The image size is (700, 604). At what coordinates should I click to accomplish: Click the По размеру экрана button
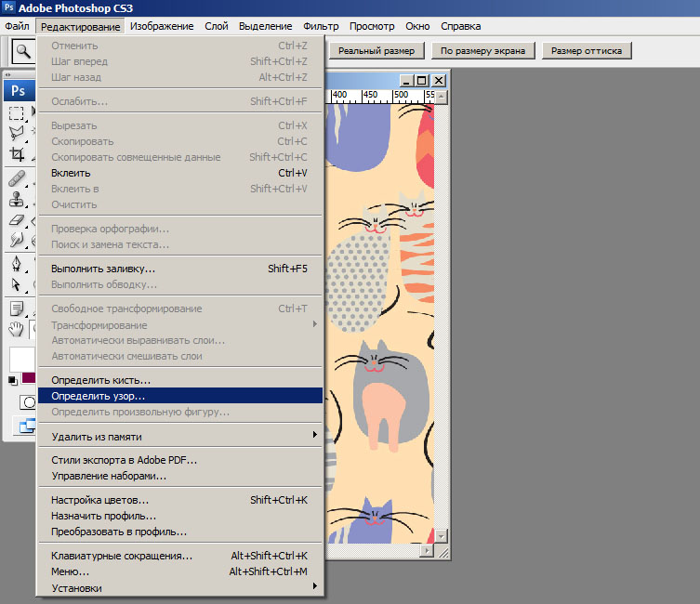(x=482, y=51)
